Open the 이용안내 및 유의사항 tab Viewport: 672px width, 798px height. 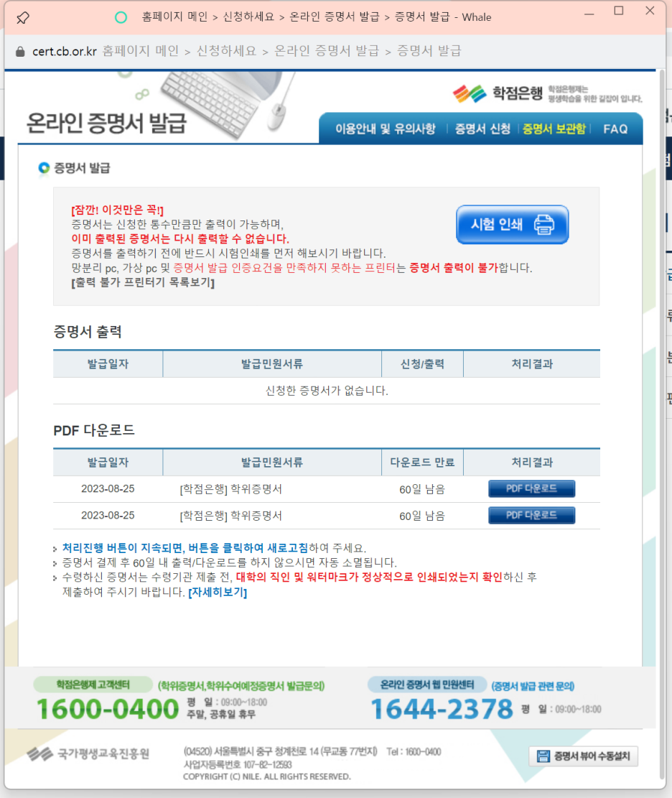click(385, 129)
